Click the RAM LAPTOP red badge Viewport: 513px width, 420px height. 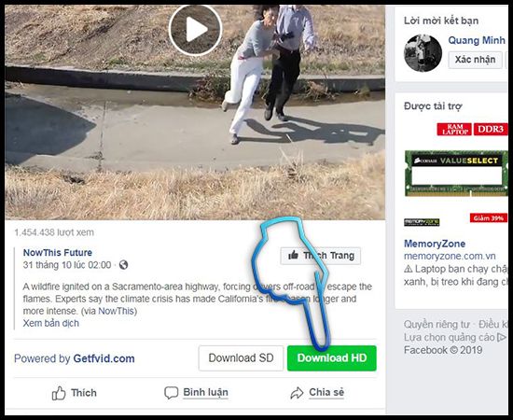(454, 130)
